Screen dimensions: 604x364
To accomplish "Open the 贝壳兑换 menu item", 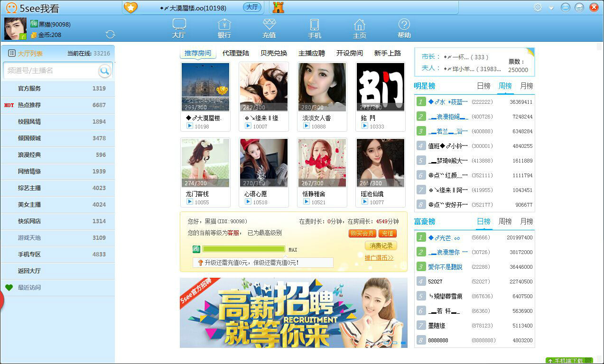I will coord(273,53).
